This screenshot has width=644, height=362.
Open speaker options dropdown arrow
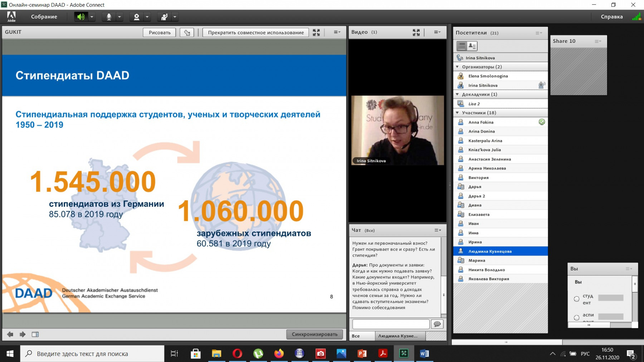92,17
